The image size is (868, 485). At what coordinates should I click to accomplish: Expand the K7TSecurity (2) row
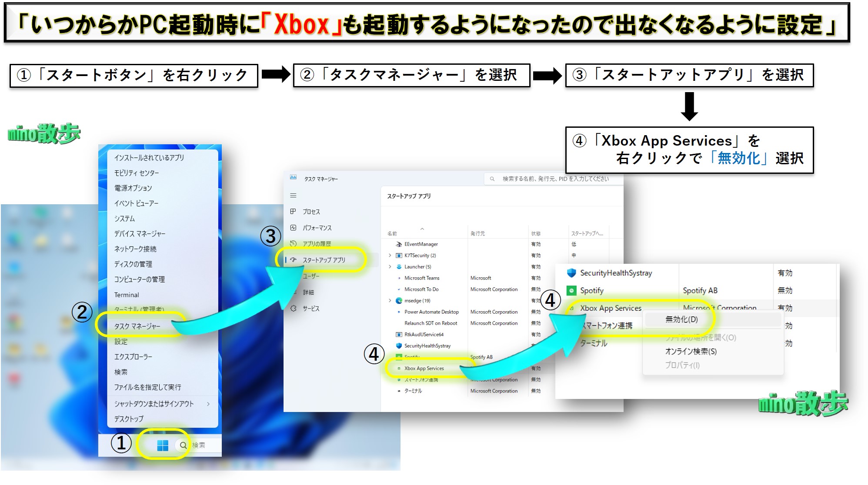coord(390,256)
